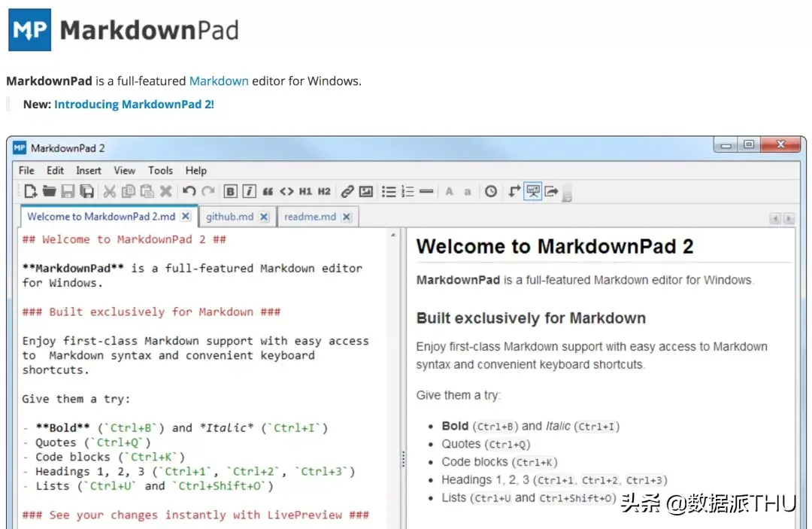Open the Insert menu
The height and width of the screenshot is (529, 812).
point(89,171)
